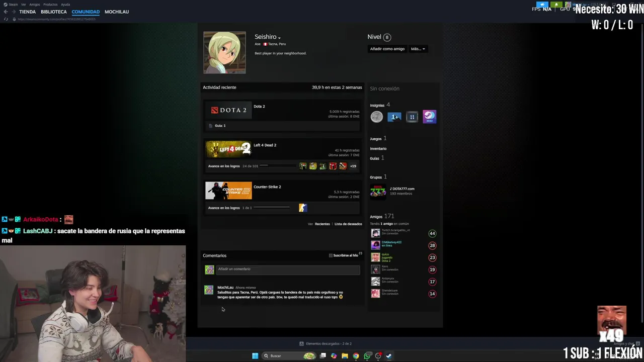Open the Inventario link
The width and height of the screenshot is (644, 362).
pos(378,149)
